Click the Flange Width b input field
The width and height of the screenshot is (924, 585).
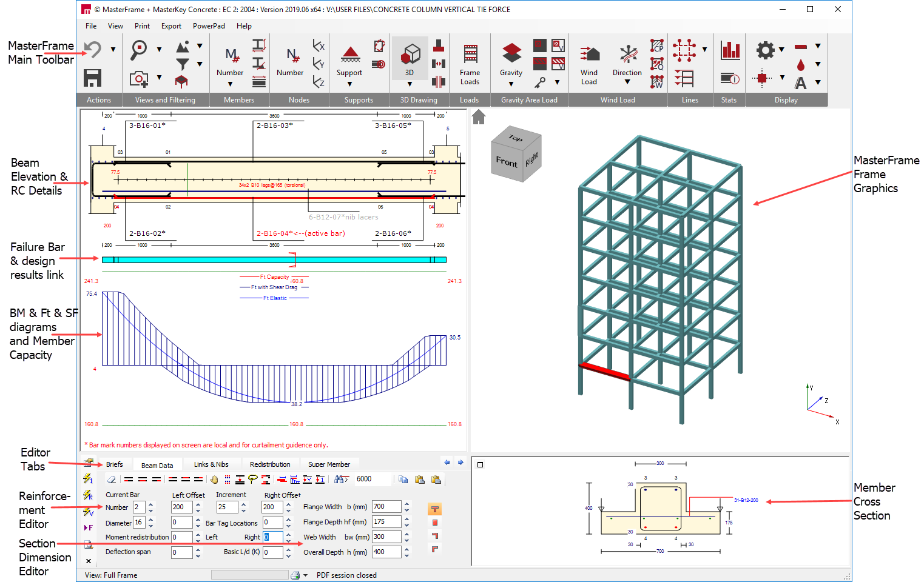point(386,507)
